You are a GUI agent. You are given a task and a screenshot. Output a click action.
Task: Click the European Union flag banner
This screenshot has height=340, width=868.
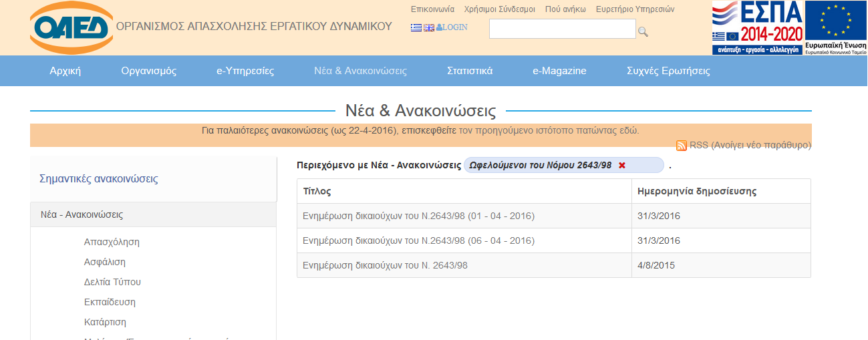[835, 27]
